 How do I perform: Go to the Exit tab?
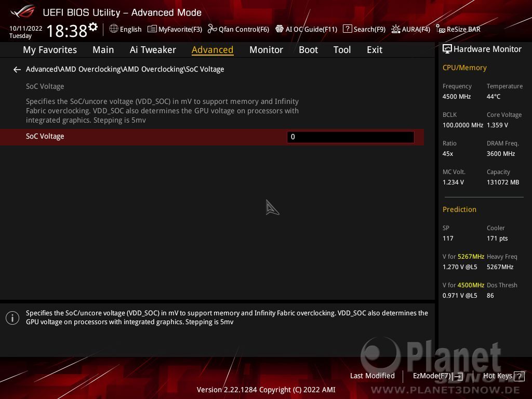[x=375, y=50]
